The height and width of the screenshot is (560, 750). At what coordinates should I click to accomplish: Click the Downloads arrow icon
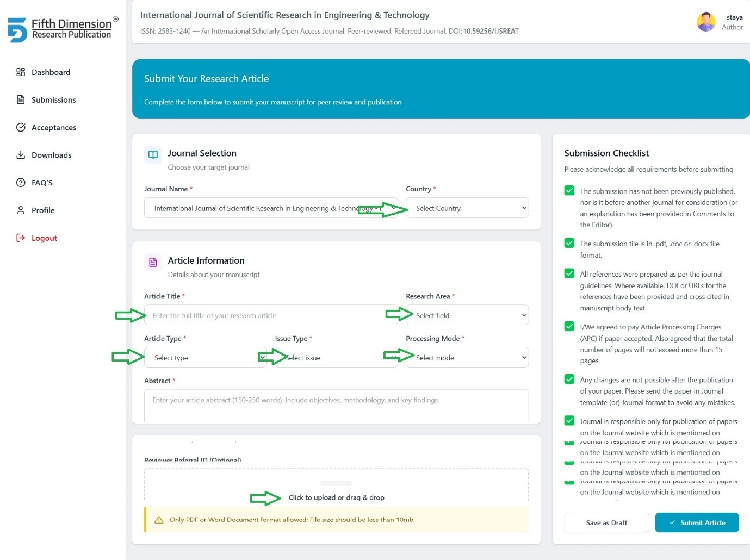(21, 155)
